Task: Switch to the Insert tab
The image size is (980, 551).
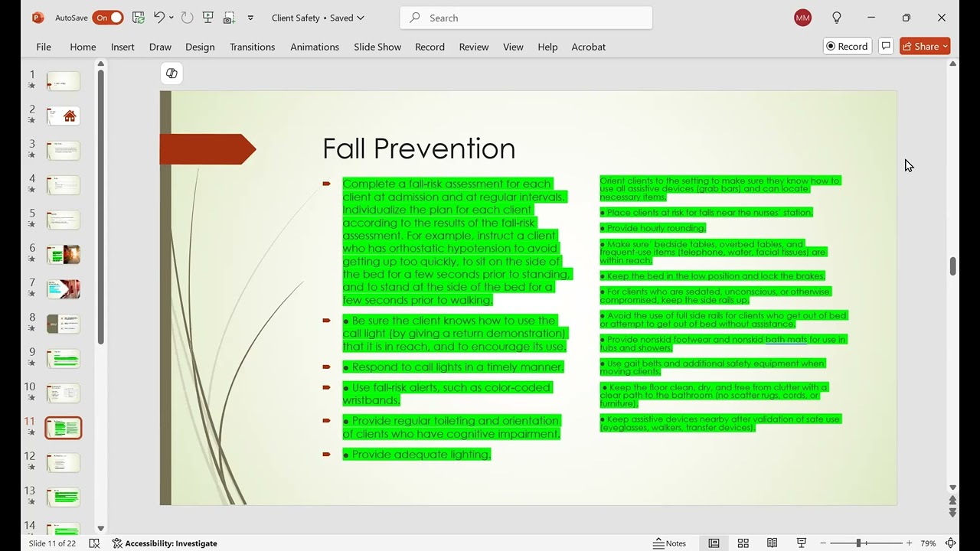Action: click(122, 47)
